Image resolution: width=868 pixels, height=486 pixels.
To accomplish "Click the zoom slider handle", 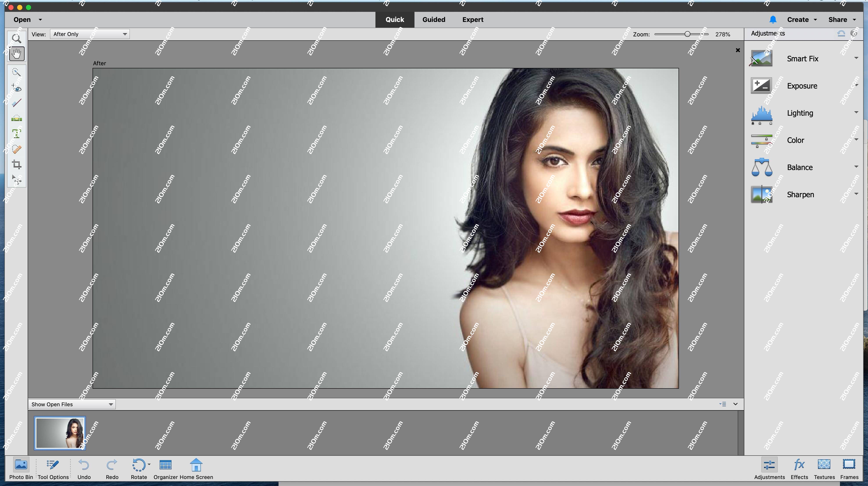I will click(x=687, y=34).
